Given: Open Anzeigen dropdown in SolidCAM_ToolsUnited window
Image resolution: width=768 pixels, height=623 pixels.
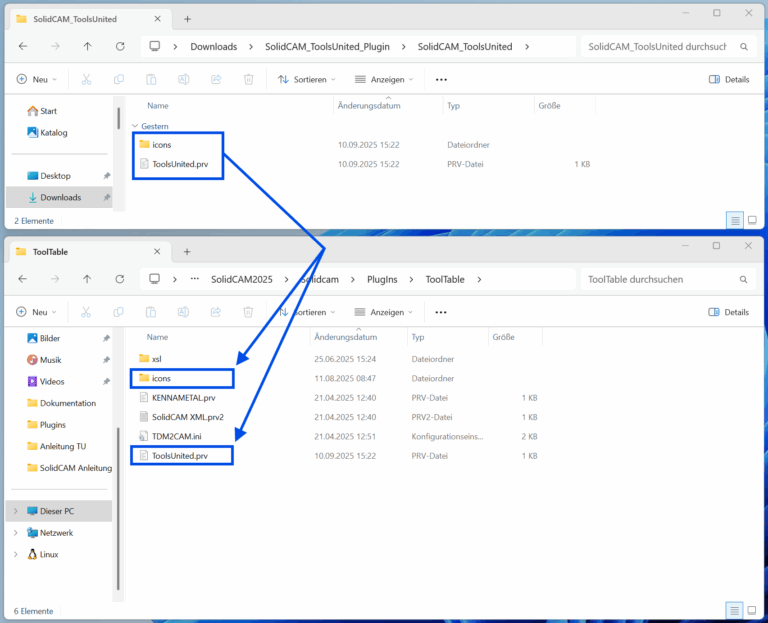Looking at the screenshot, I should click(x=384, y=79).
